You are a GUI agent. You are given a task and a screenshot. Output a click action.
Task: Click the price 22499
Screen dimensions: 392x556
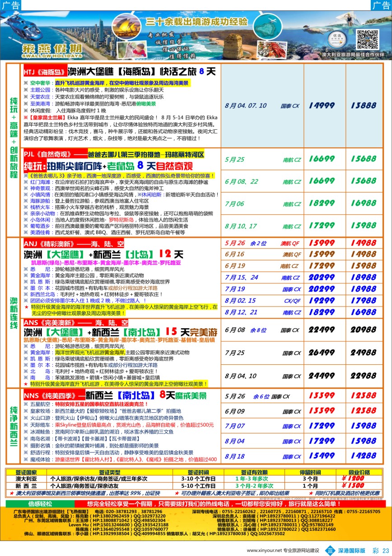pos(322,330)
